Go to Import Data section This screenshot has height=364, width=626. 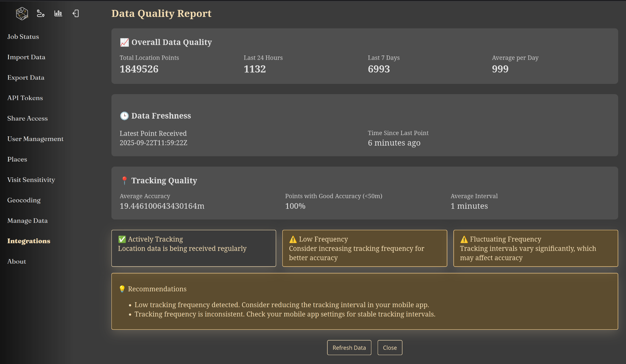[26, 57]
